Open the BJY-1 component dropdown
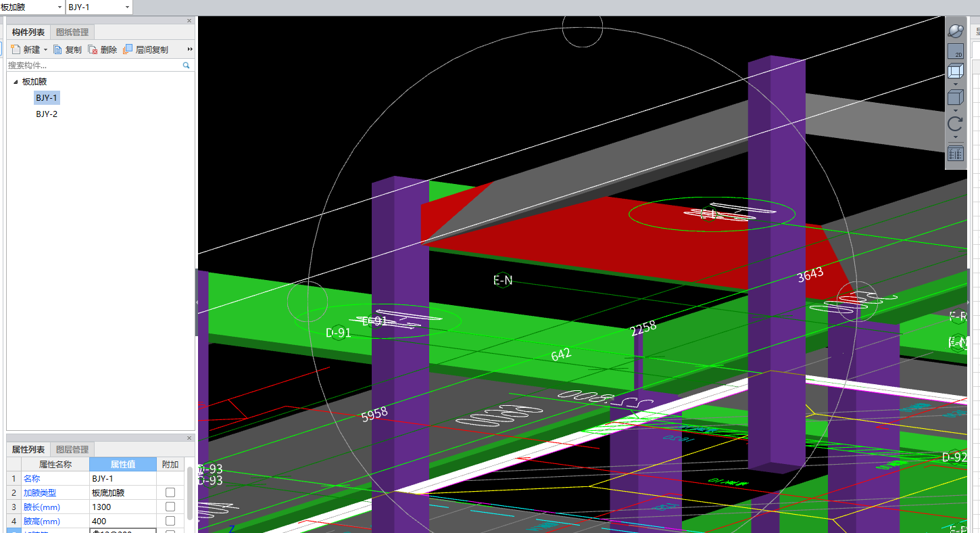This screenshot has height=533, width=980. (x=128, y=7)
